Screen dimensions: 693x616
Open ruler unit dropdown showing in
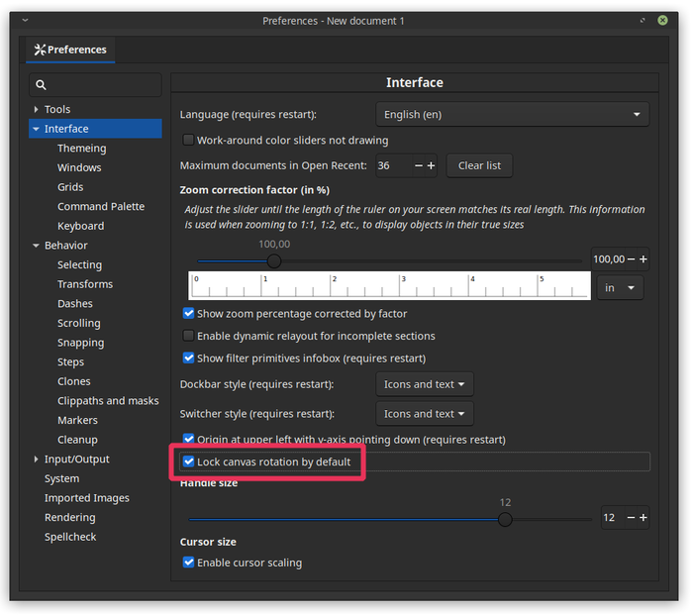tap(620, 288)
